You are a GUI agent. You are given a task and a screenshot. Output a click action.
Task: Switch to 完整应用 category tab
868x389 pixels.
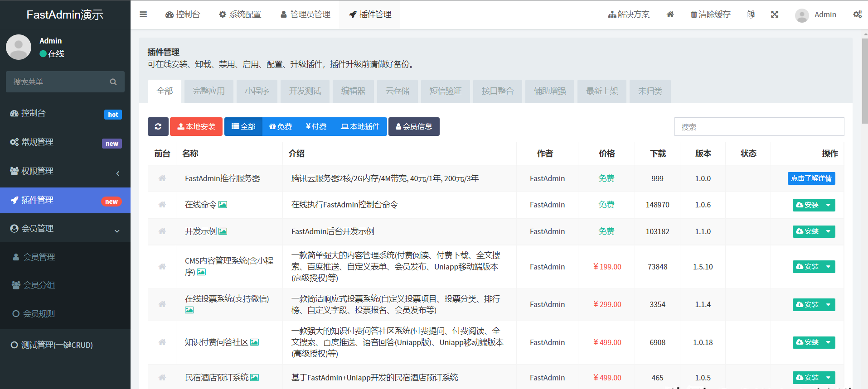click(x=209, y=91)
